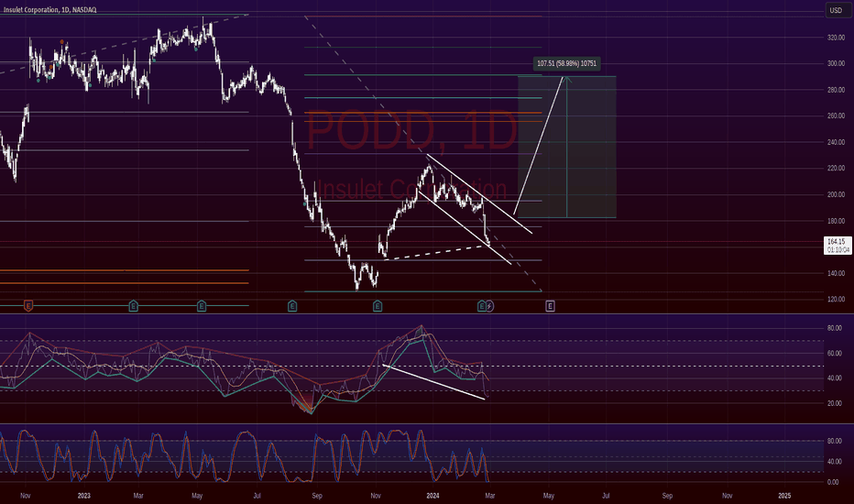Click the 180.00 price axis label
The width and height of the screenshot is (854, 504).
tap(836, 221)
